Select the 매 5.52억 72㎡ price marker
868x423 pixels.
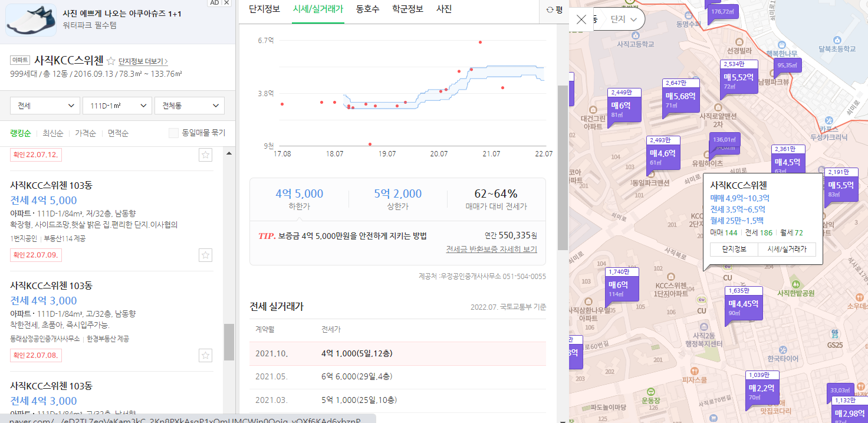738,77
